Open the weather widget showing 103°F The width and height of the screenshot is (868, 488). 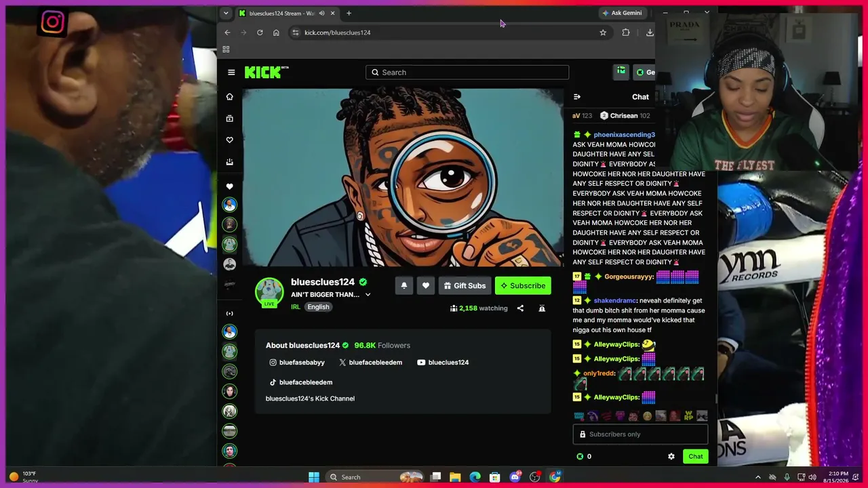(x=22, y=477)
